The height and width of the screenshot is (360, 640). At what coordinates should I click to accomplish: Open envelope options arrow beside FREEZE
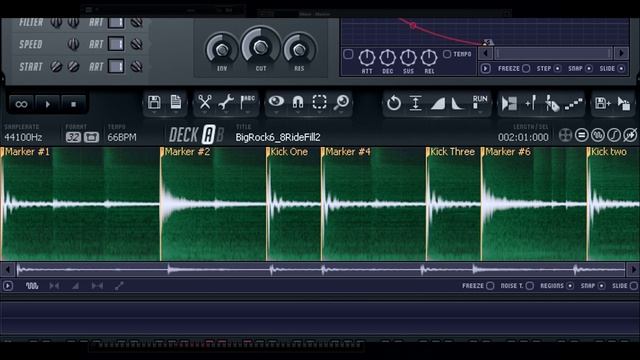[x=485, y=69]
